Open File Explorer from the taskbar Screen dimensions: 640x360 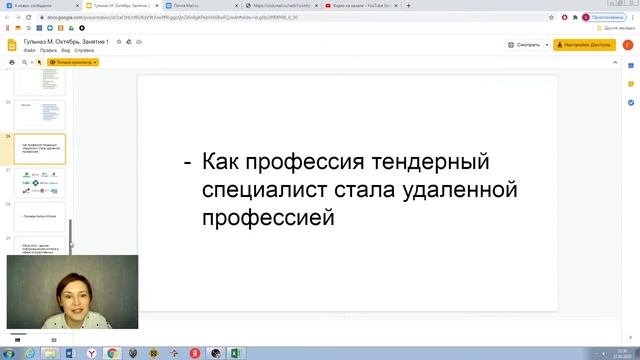click(50, 353)
